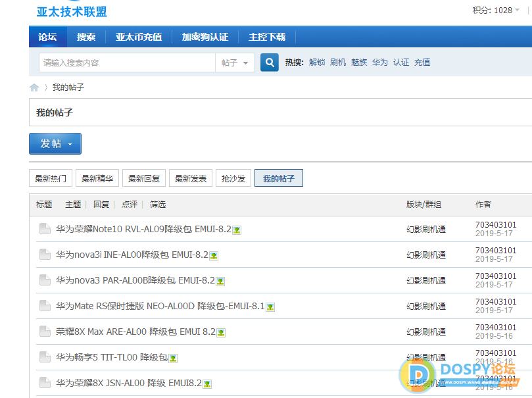Click image attachment icon after 荣耀8X Max title
The image size is (532, 398).
coord(221,332)
